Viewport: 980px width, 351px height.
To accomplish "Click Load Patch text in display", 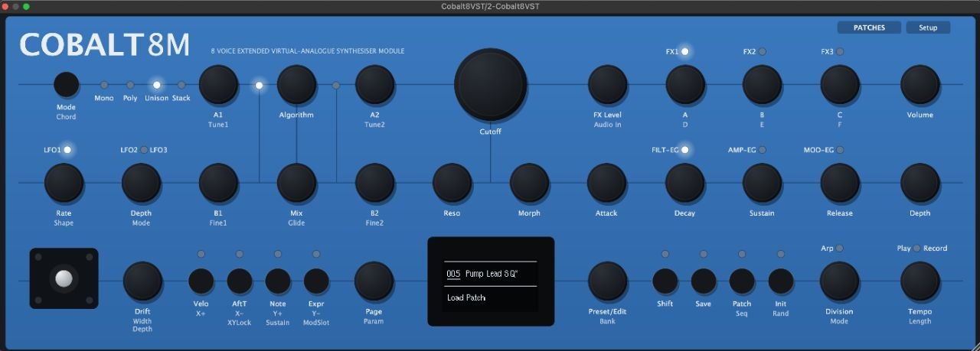I will (x=466, y=297).
